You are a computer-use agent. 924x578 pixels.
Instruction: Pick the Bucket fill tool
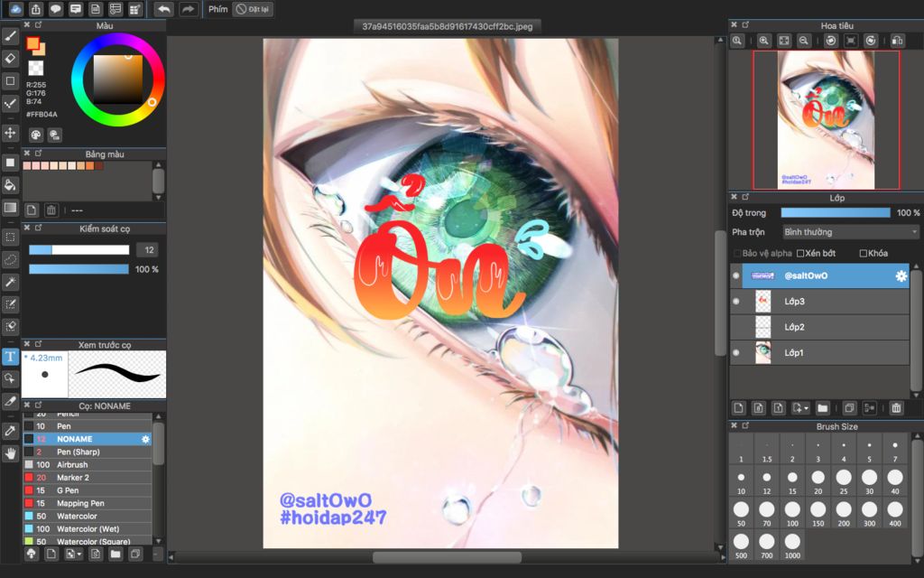10,184
